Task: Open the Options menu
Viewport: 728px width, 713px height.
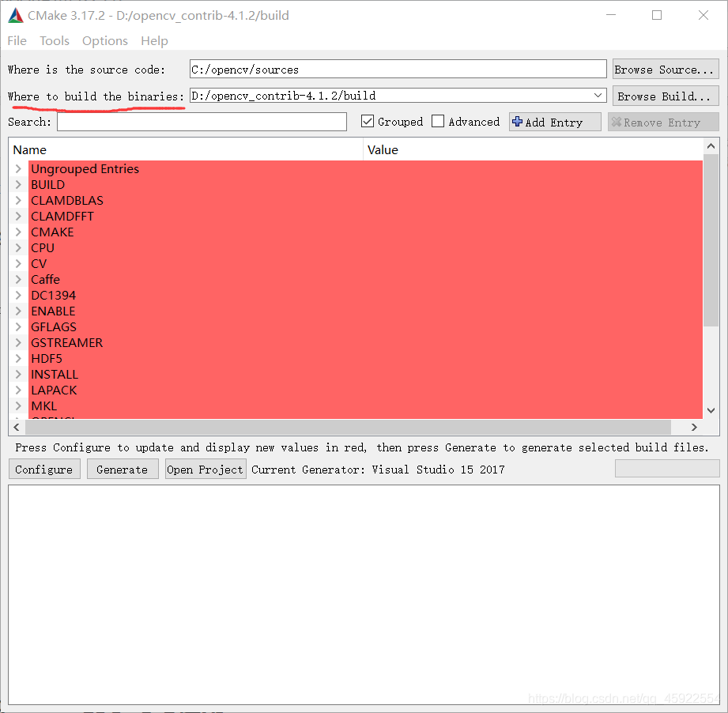Action: tap(105, 41)
